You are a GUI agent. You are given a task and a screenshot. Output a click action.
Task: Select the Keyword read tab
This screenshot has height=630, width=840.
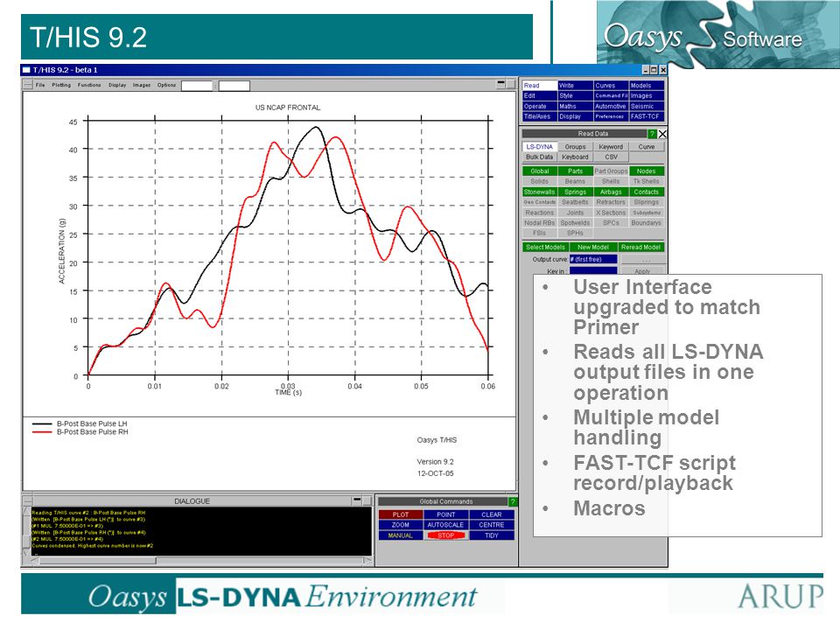[611, 147]
